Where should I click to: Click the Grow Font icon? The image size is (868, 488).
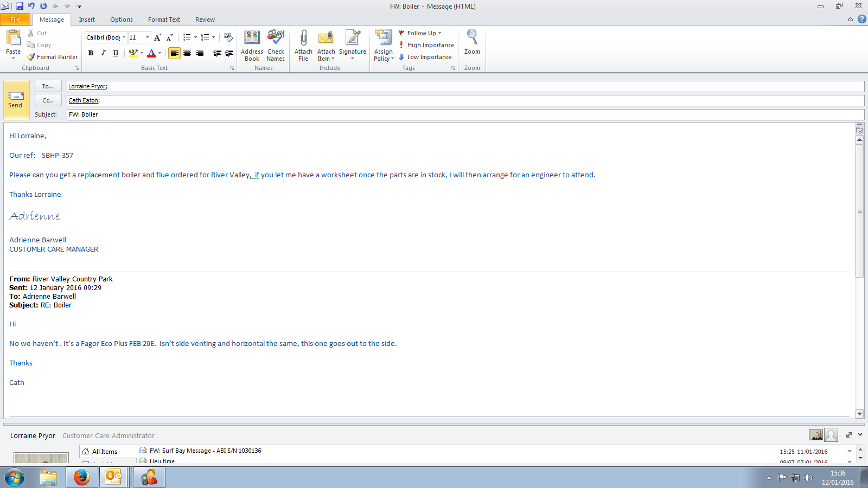click(x=157, y=37)
